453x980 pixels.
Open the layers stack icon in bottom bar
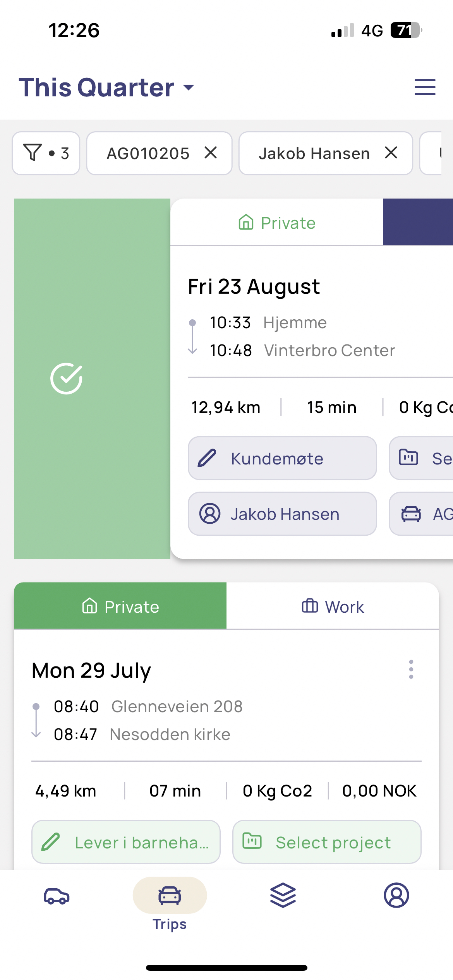[283, 895]
